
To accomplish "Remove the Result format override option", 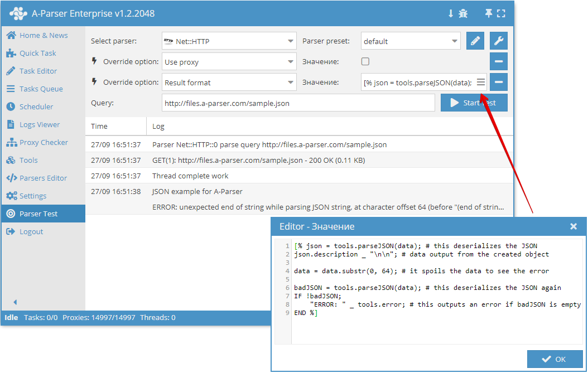I will 499,82.
